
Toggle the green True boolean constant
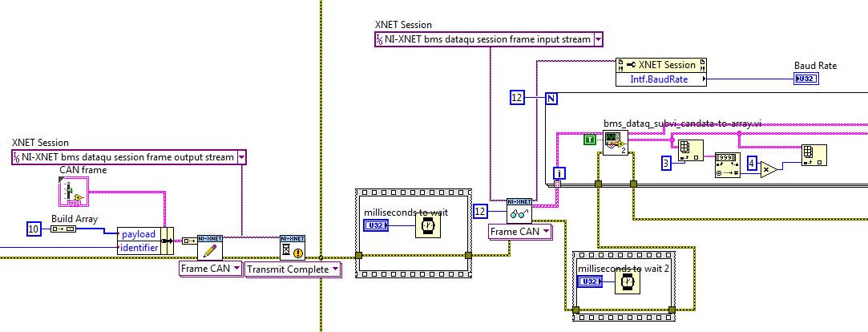[590, 140]
